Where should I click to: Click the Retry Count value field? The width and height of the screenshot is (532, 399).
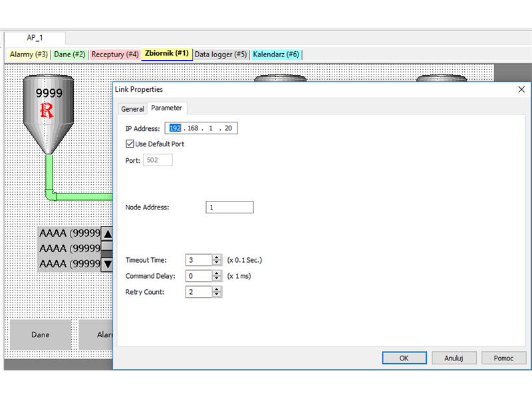[199, 292]
